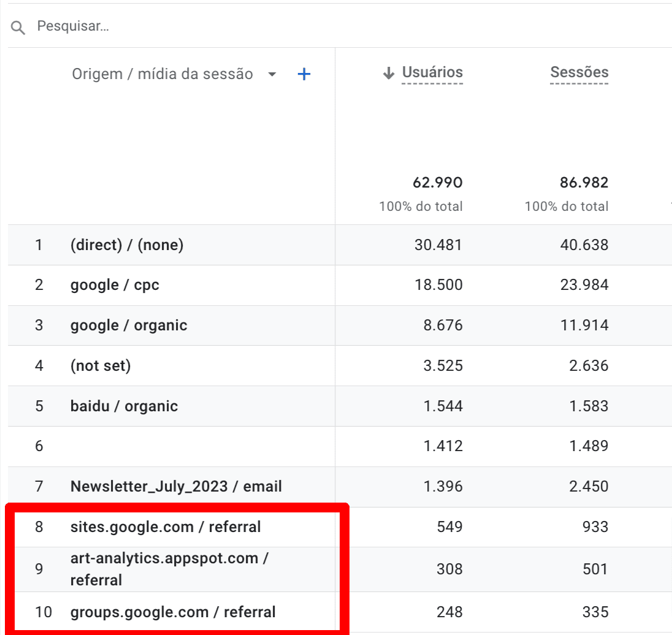The height and width of the screenshot is (635, 672).
Task: Click the (not set) row label
Action: (101, 366)
